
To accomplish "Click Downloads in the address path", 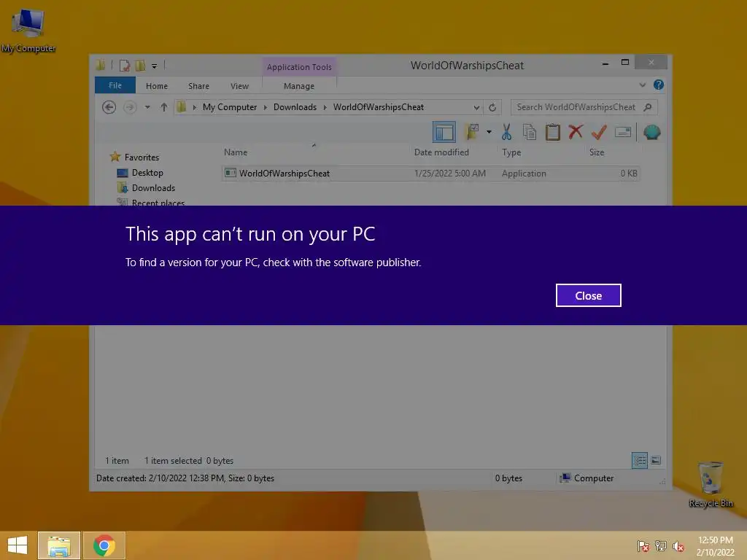I will (x=295, y=107).
